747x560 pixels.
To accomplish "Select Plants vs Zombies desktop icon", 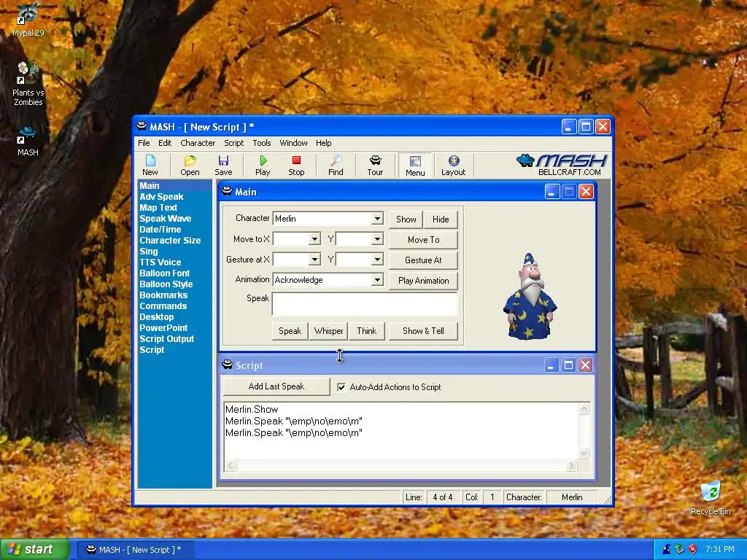I will pyautogui.click(x=28, y=85).
